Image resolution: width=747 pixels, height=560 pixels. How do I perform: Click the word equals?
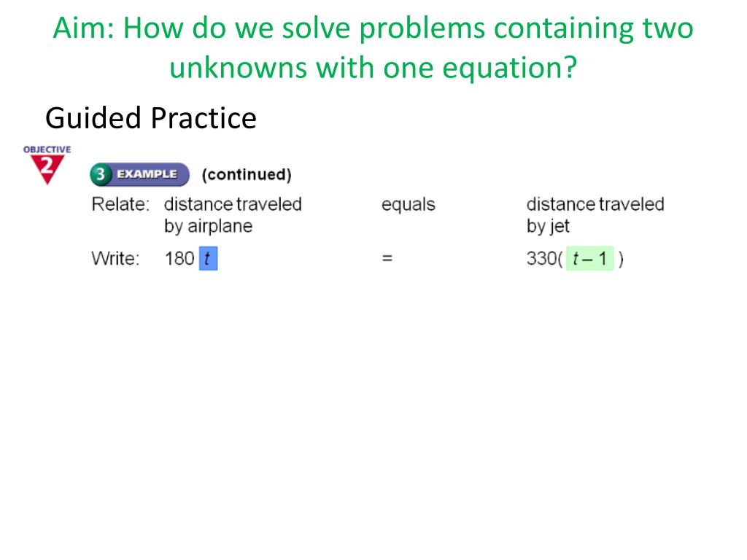[409, 205]
